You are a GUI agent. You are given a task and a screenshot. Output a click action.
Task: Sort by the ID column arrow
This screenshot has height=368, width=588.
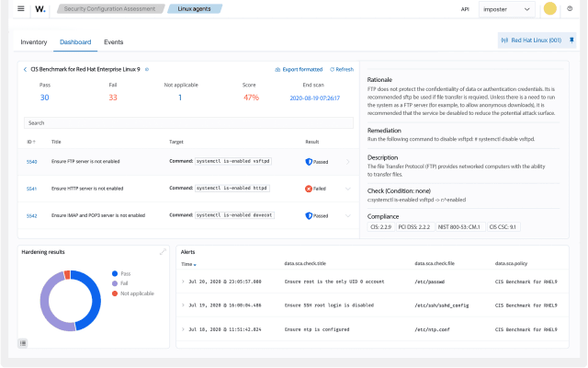pyautogui.click(x=34, y=142)
